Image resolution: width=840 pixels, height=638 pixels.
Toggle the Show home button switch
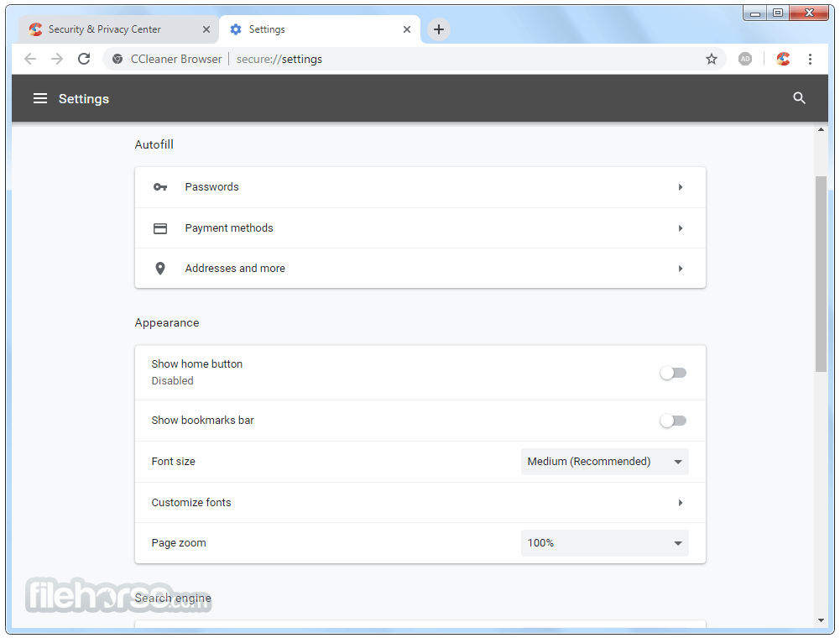pos(673,373)
